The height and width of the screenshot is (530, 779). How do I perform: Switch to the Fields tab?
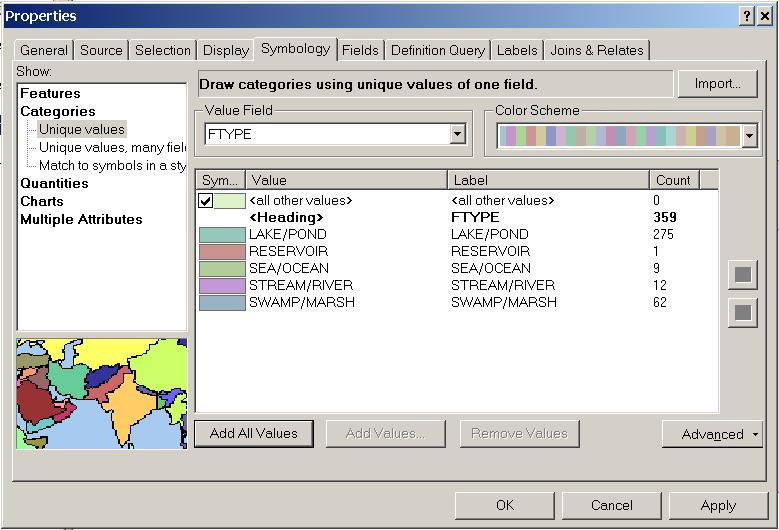tap(360, 50)
